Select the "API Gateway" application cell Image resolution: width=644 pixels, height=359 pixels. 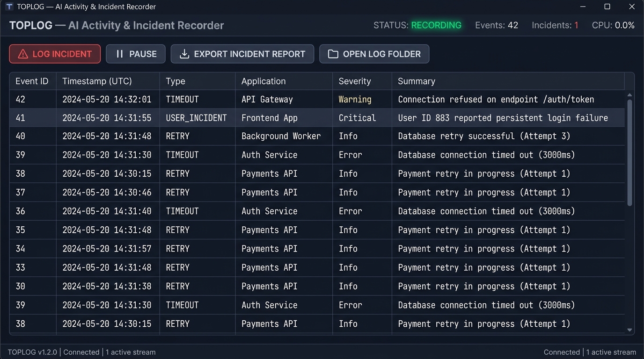267,99
